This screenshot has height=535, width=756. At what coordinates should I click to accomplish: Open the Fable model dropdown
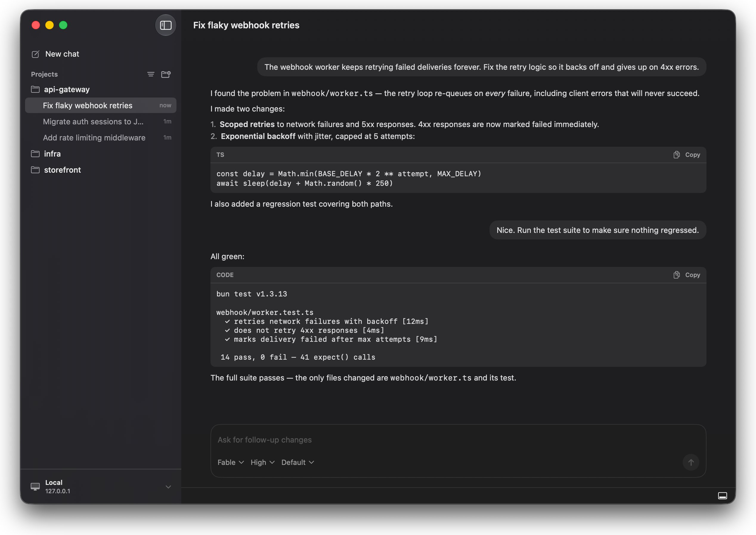click(230, 462)
